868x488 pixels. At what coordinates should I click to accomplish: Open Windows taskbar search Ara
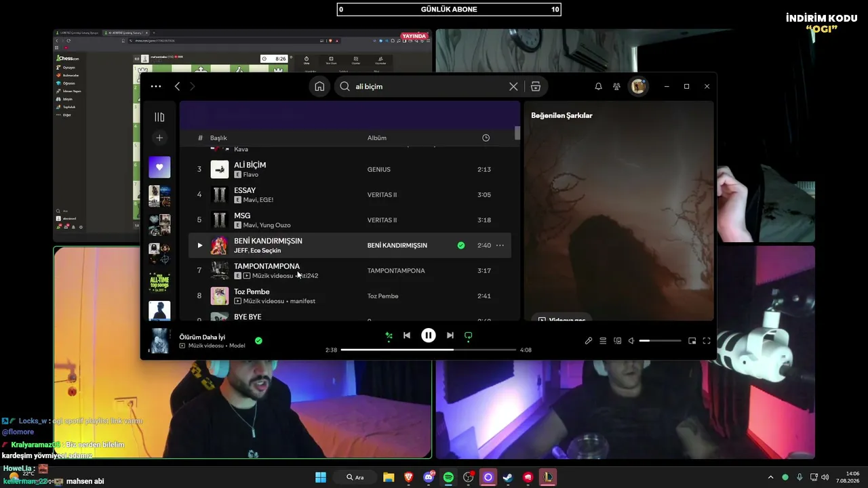(x=355, y=477)
